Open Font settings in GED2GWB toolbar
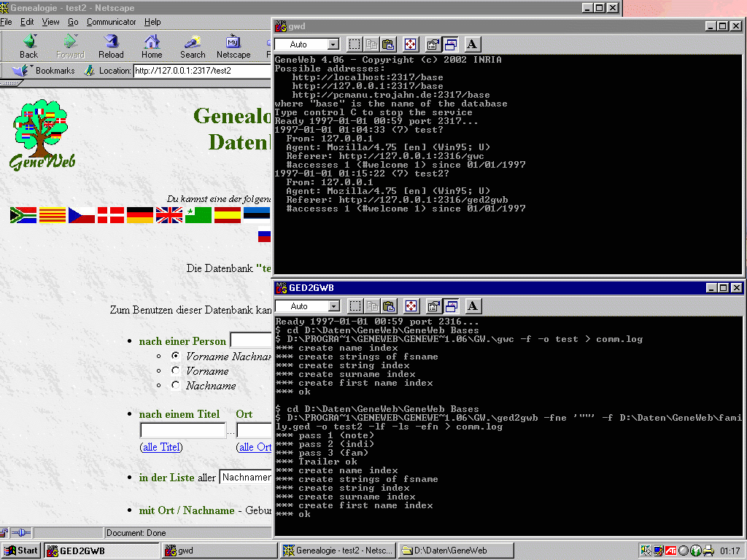Screen dimensions: 747x560 pos(473,306)
